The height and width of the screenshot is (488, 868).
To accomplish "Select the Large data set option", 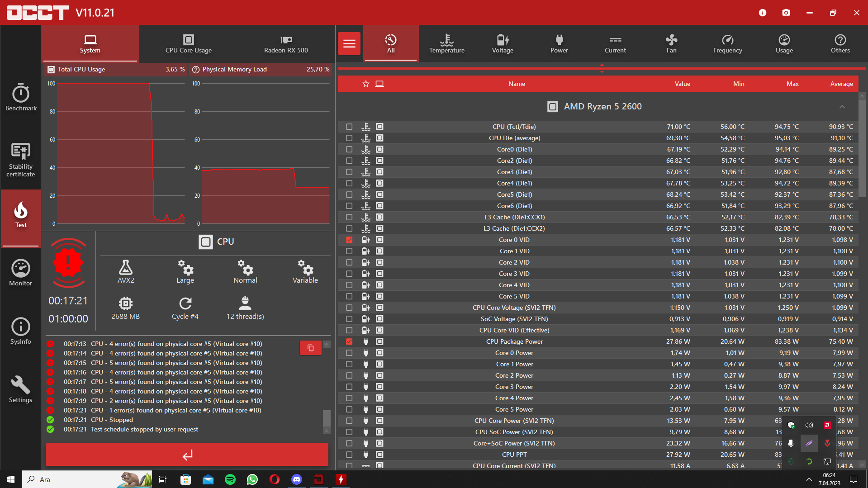I will pos(185,271).
